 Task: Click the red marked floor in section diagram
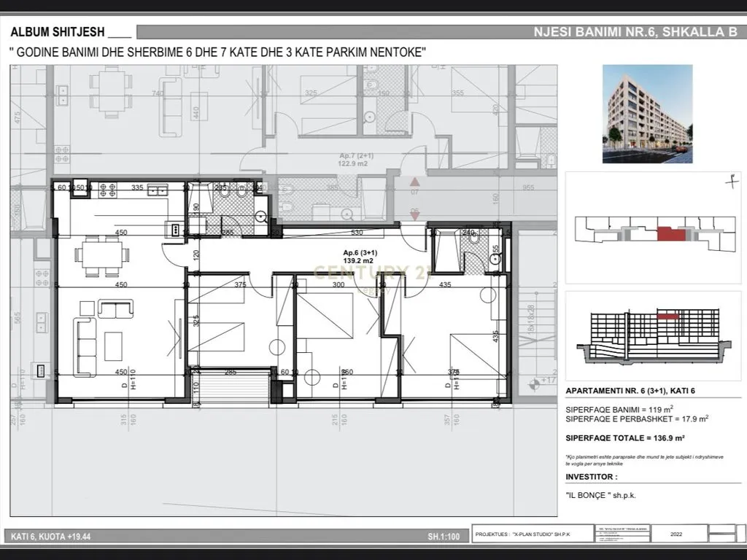[x=666, y=317]
